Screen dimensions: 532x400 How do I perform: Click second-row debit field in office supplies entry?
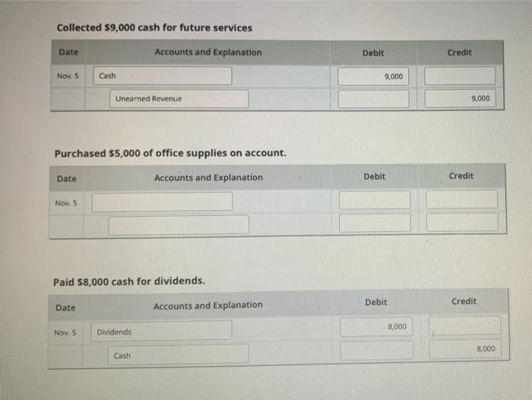click(375, 223)
